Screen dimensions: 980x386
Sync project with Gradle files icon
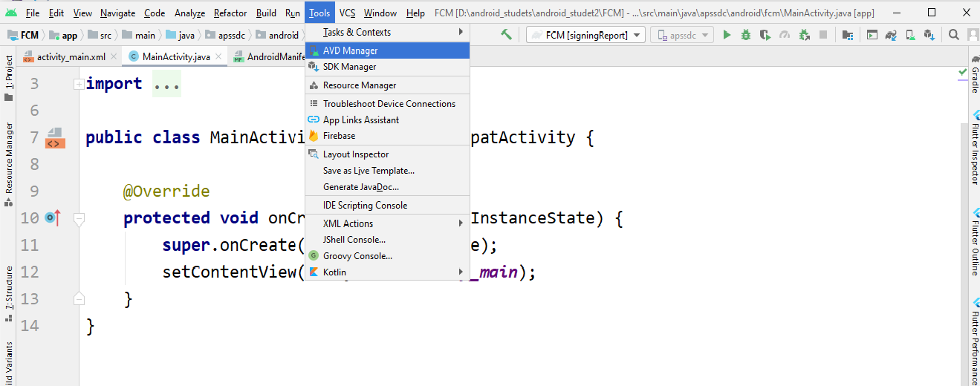890,35
